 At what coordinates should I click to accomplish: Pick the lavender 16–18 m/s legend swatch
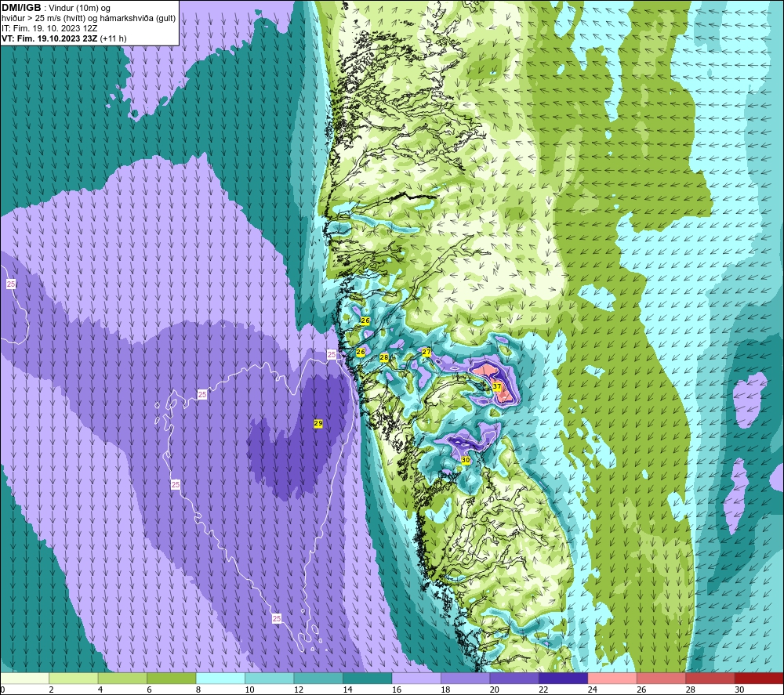pos(416,679)
